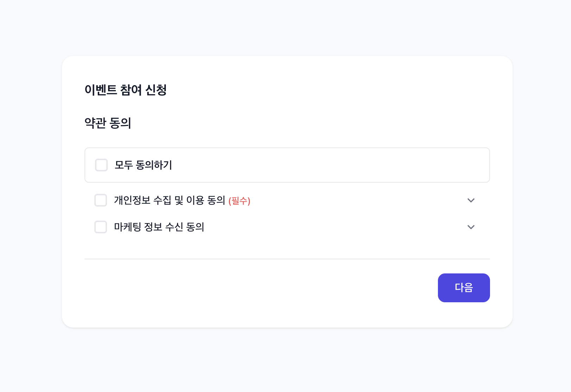Enable the 마케팅 정보 수신 동의 checkbox
This screenshot has width=571, height=392.
click(x=101, y=227)
